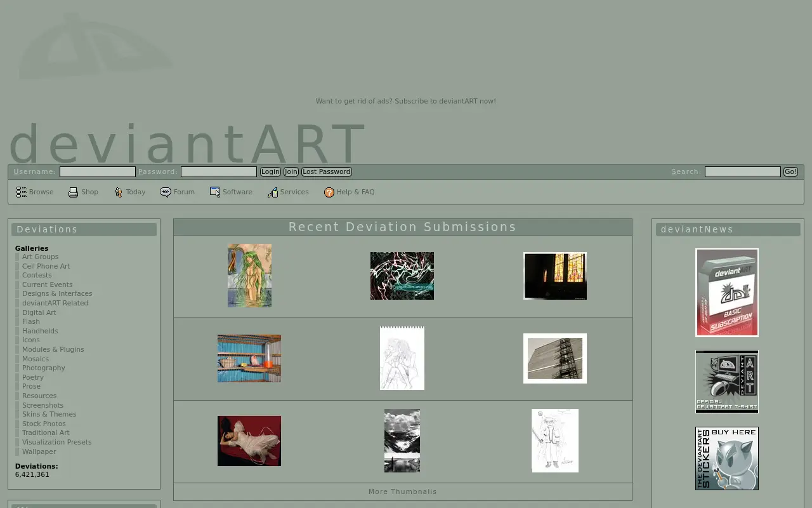
Task: Open the abstract swirl pattern thumbnail
Action: pos(402,276)
